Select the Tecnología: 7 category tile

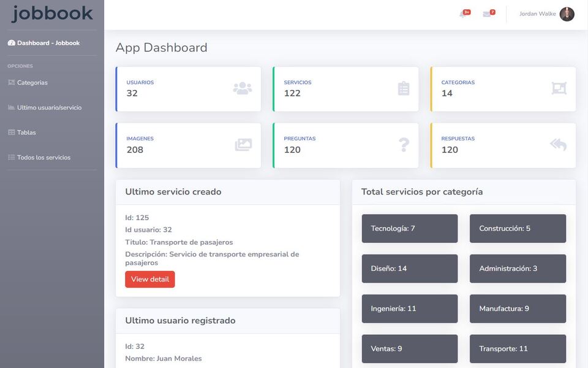(409, 228)
